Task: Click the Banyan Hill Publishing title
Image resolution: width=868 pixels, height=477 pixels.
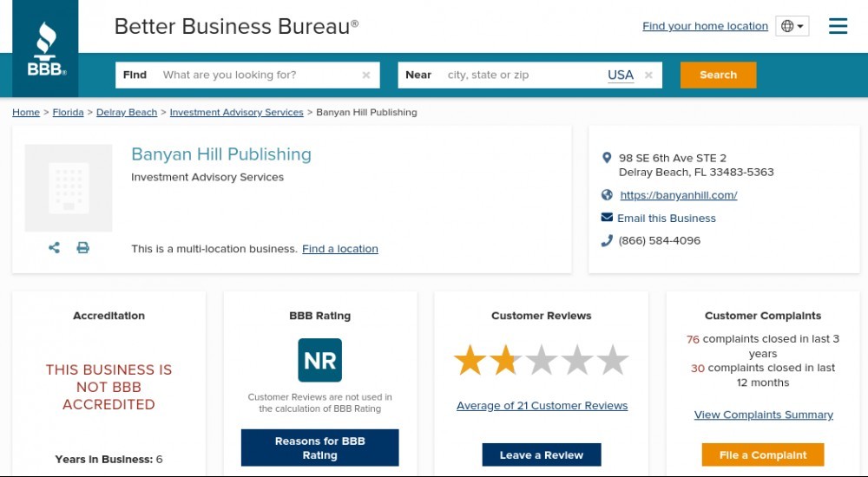Action: click(221, 154)
